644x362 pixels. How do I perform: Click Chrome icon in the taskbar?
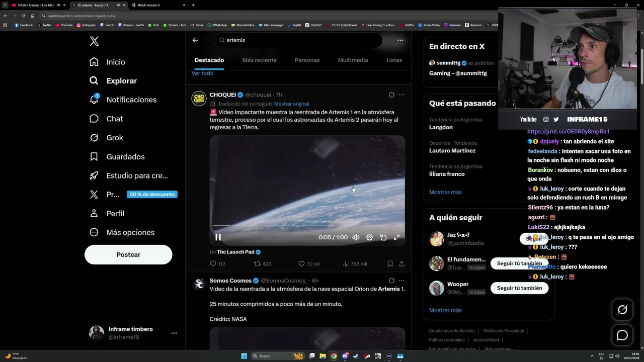(x=334, y=356)
